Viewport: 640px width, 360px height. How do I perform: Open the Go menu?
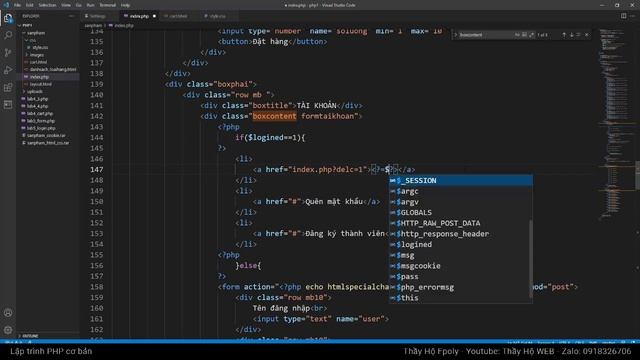point(78,5)
